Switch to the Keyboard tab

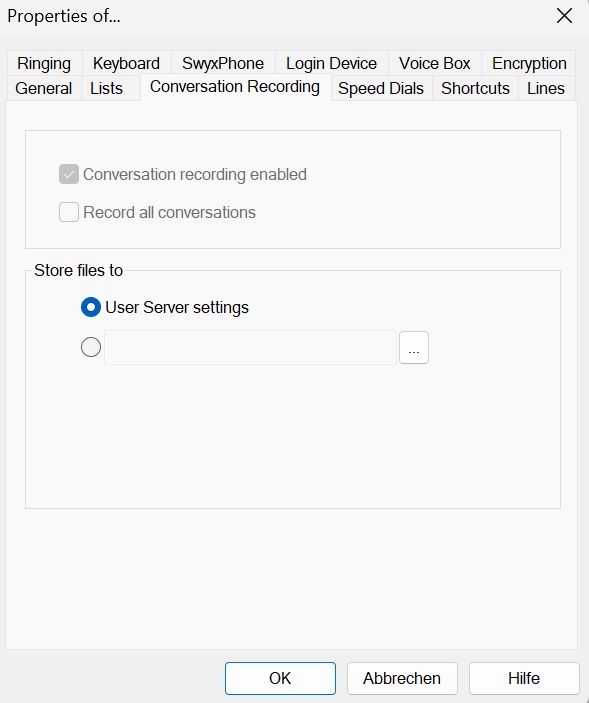click(x=126, y=63)
